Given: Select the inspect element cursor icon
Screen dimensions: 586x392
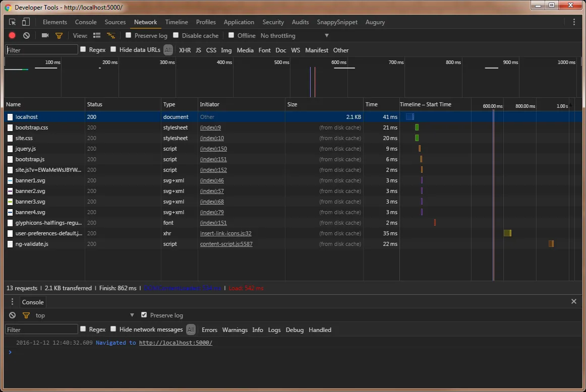Looking at the screenshot, I should pos(13,22).
